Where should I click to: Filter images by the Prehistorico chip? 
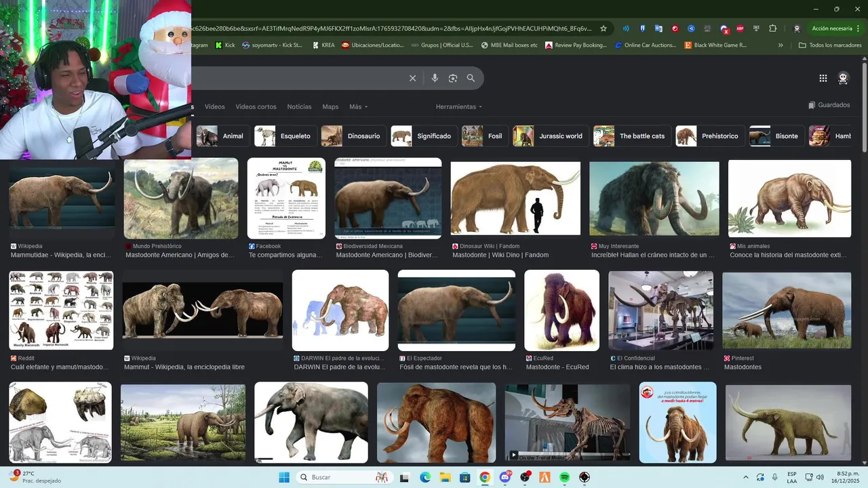point(709,136)
